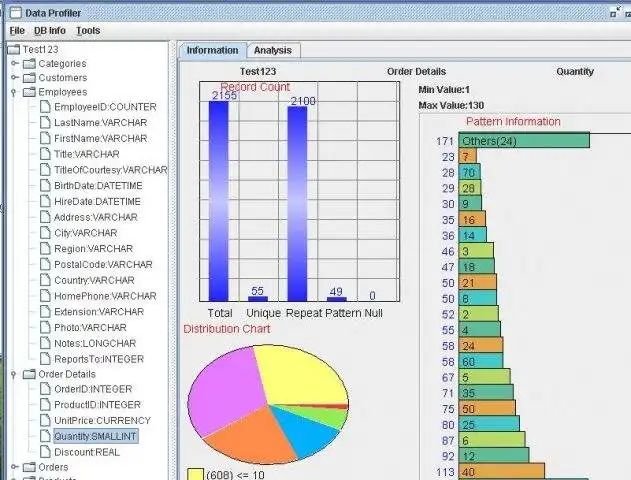Expand the Orders tree node
The height and width of the screenshot is (480, 631).
coord(14,467)
